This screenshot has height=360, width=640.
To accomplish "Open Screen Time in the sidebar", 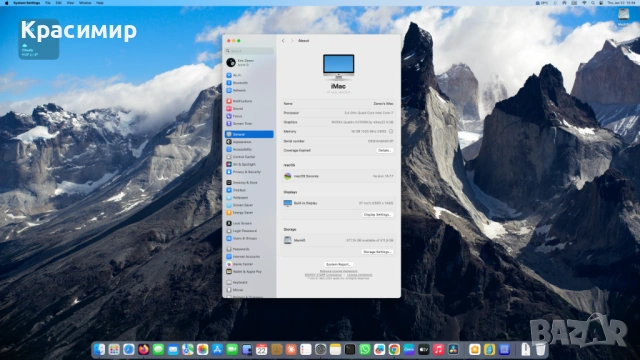I will (x=249, y=123).
